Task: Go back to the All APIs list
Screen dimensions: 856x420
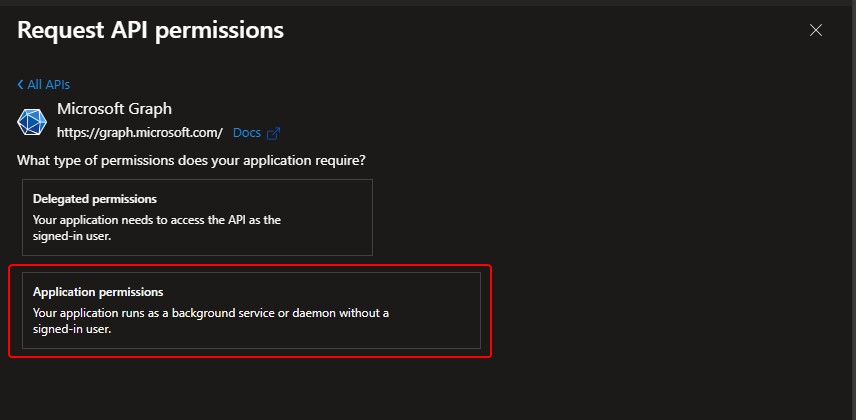Action: (x=44, y=85)
